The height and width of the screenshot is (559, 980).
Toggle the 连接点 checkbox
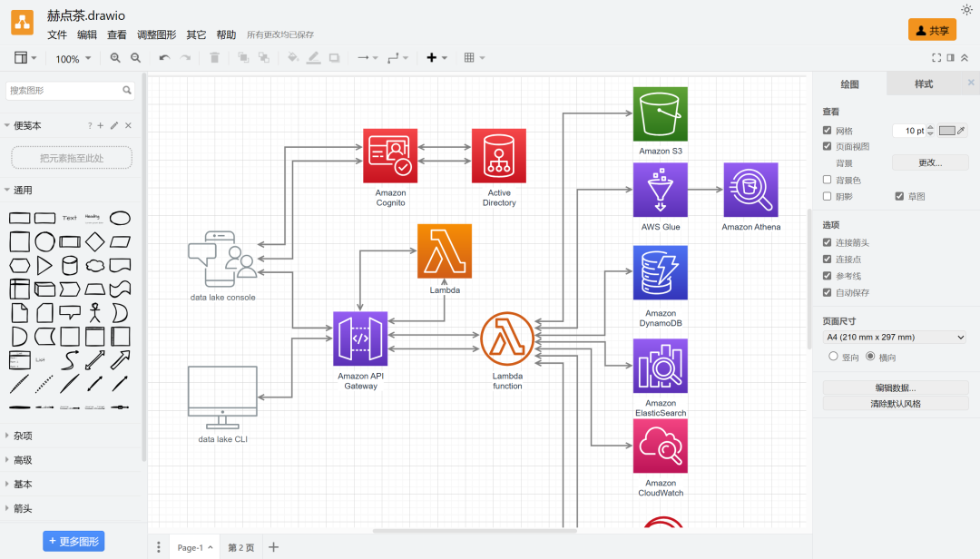pyautogui.click(x=827, y=259)
